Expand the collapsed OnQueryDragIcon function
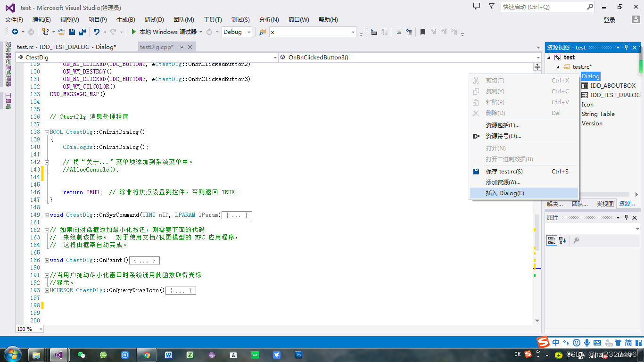This screenshot has height=362, width=644. tap(47, 290)
